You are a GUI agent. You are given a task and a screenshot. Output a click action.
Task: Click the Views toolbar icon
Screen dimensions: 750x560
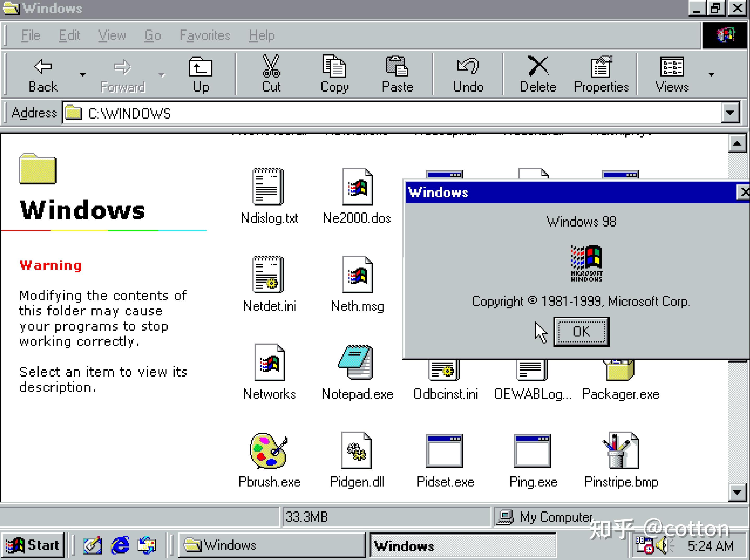[x=672, y=66]
